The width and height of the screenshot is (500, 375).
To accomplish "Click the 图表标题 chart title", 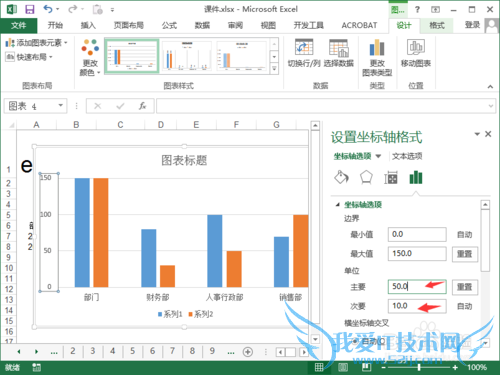I will (x=184, y=160).
